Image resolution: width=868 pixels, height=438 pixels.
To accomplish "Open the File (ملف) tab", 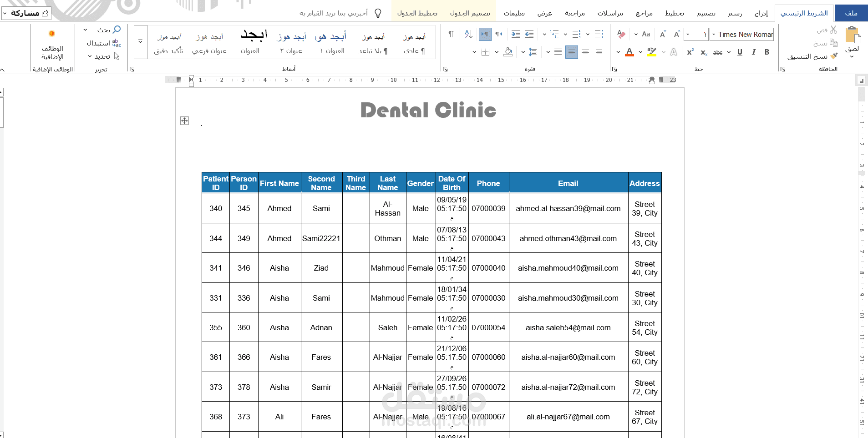I will (x=851, y=13).
